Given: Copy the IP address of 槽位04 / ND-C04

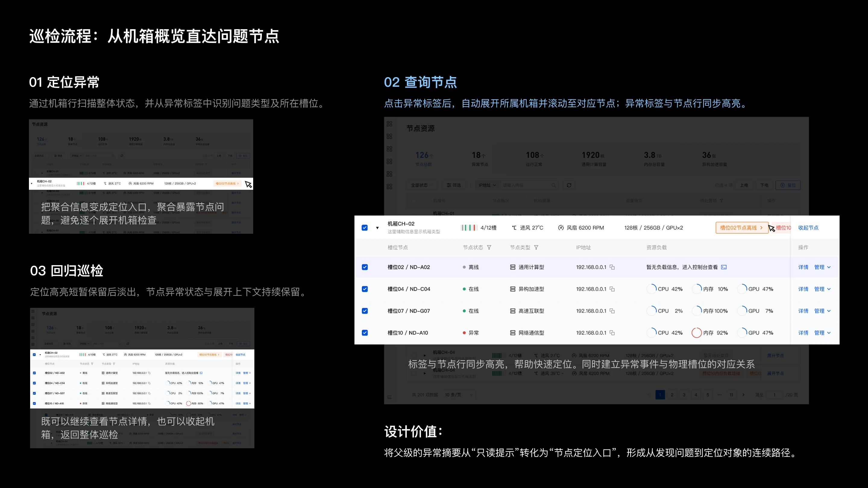Looking at the screenshot, I should 612,289.
